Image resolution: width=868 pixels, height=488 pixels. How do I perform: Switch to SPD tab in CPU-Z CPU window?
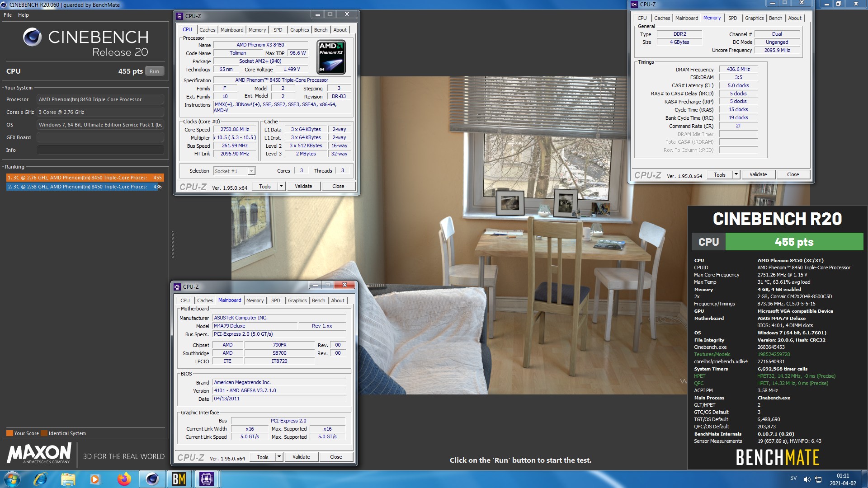pos(278,30)
